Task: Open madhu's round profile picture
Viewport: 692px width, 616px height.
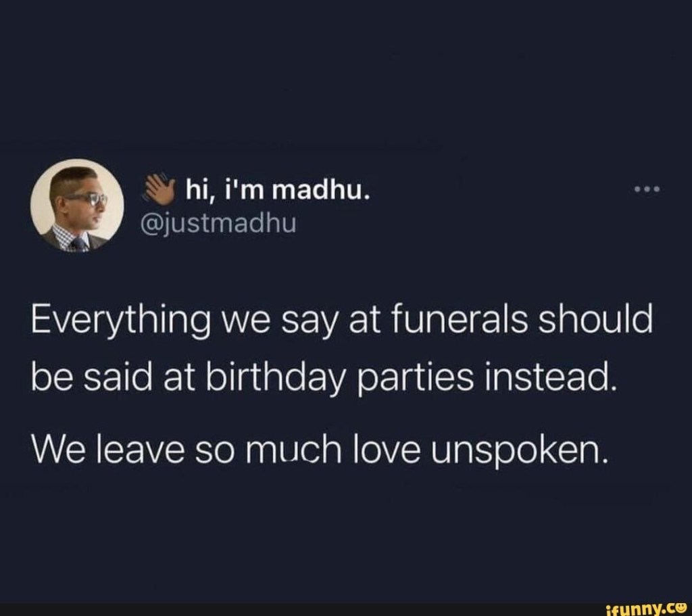Action: click(x=78, y=206)
